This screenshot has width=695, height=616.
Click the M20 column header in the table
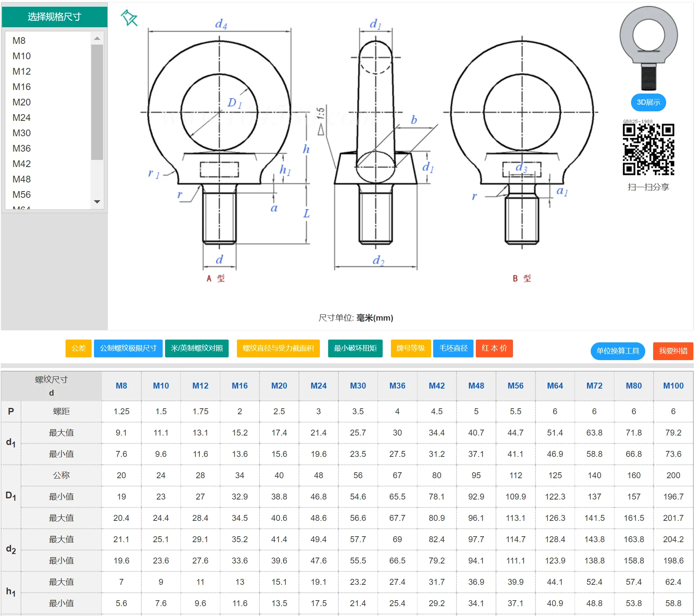click(x=279, y=386)
